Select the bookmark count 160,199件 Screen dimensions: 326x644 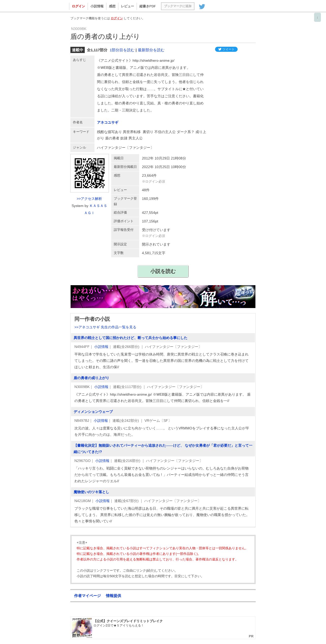[150, 199]
